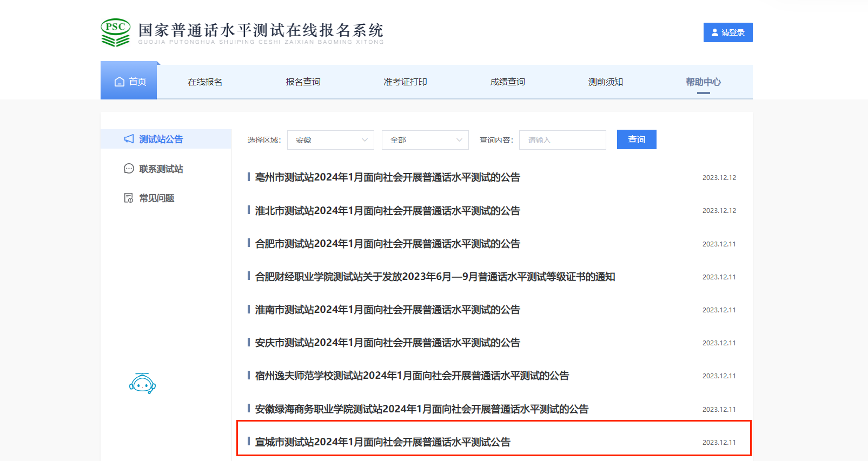Open the 宿州逸夫师范学校测试站 announcement
This screenshot has width=868, height=461.
click(412, 376)
